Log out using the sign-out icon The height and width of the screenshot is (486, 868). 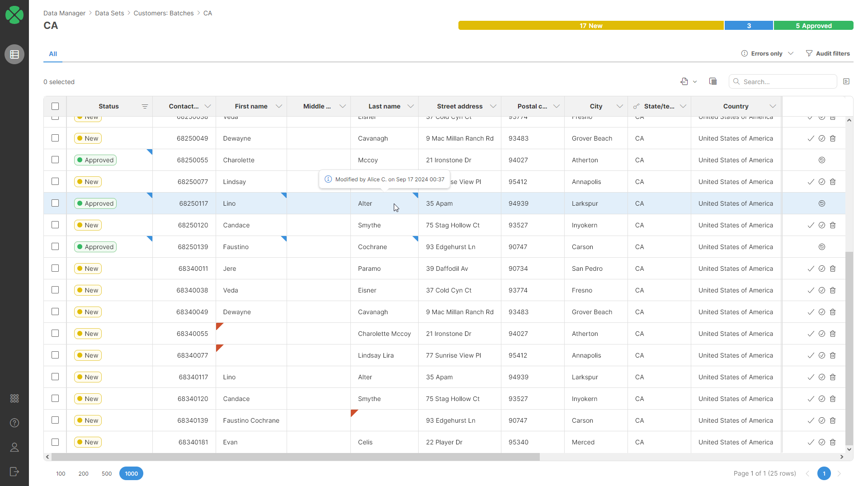pos(14,472)
